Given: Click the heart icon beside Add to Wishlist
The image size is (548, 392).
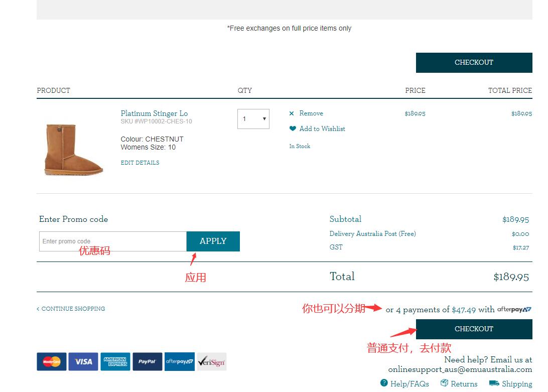Looking at the screenshot, I should pos(293,128).
